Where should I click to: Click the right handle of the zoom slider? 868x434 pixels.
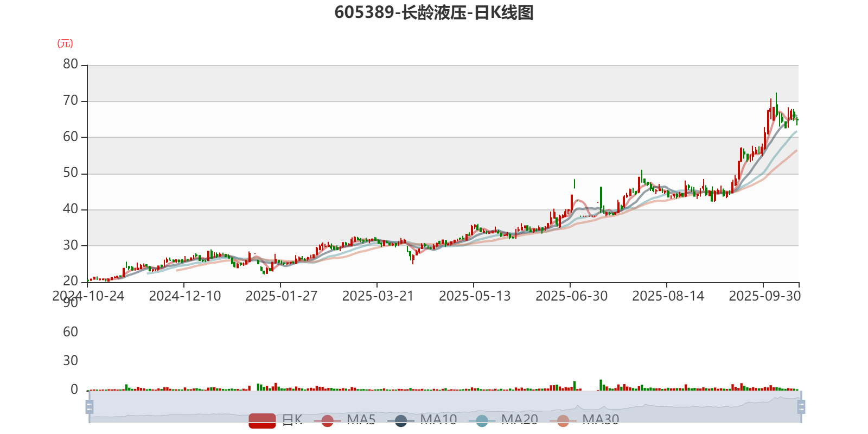pyautogui.click(x=801, y=407)
